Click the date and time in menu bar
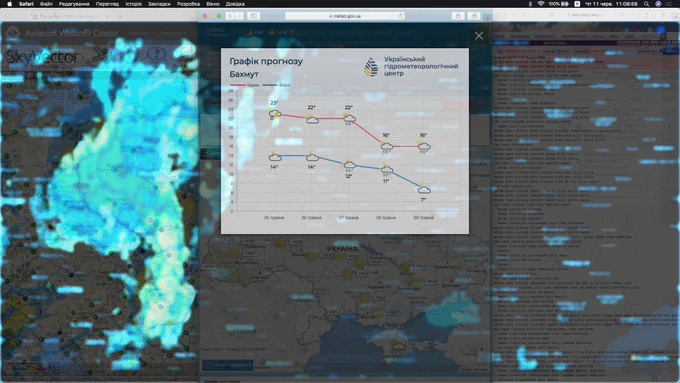This screenshot has width=680, height=383. coord(611,4)
